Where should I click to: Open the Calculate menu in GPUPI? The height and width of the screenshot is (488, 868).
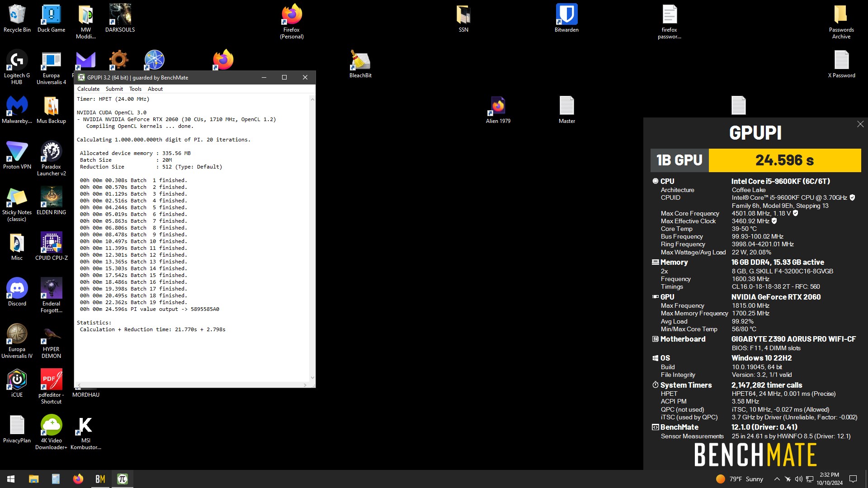[88, 89]
